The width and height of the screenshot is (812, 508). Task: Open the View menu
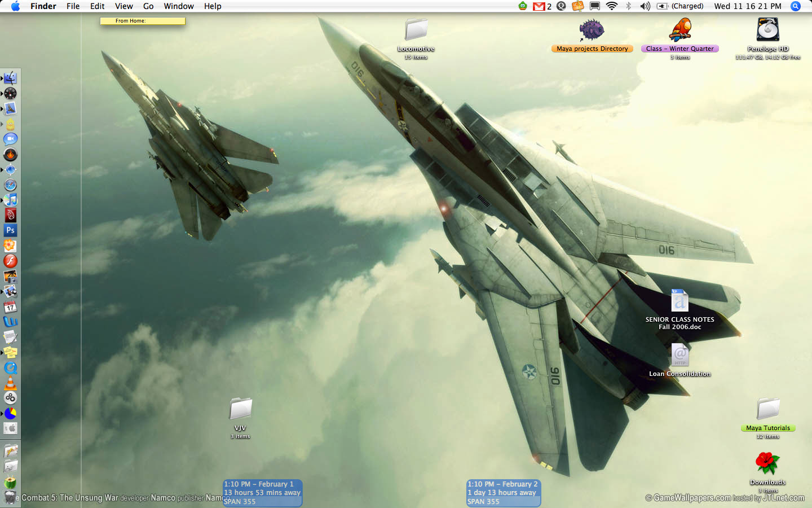[124, 6]
